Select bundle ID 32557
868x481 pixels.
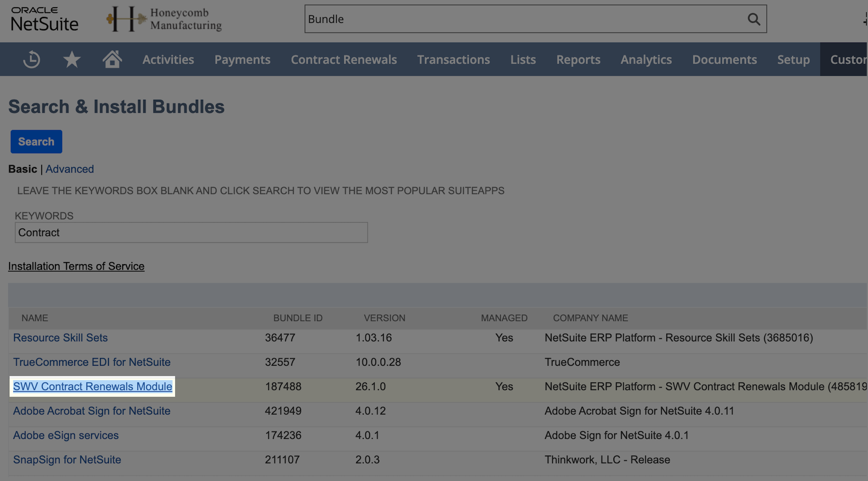click(280, 362)
